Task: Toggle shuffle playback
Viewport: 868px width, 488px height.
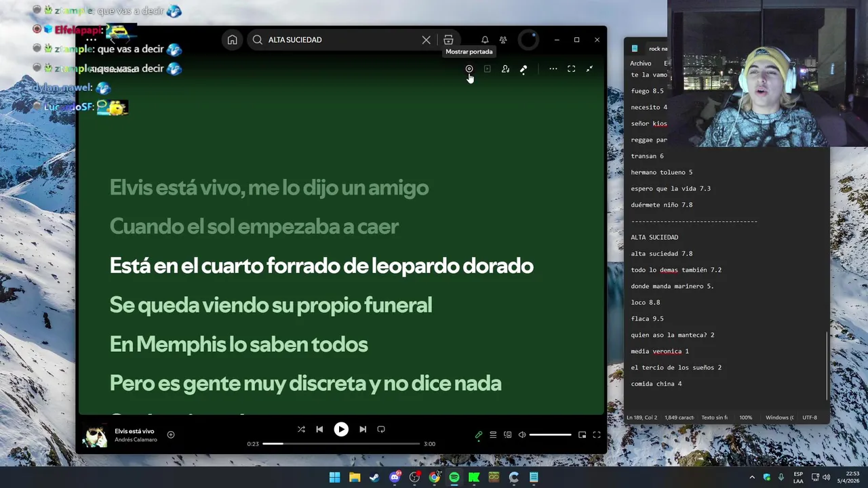Action: click(301, 429)
